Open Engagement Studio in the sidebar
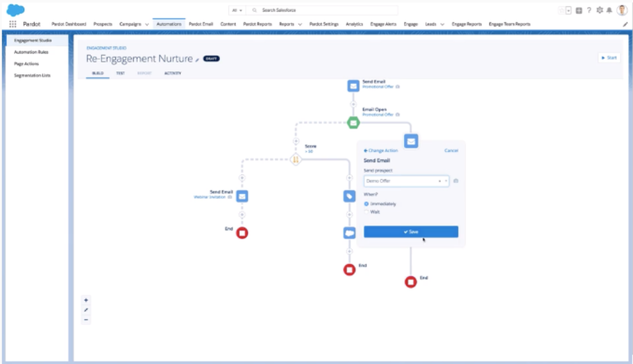The image size is (633, 364). click(x=33, y=40)
